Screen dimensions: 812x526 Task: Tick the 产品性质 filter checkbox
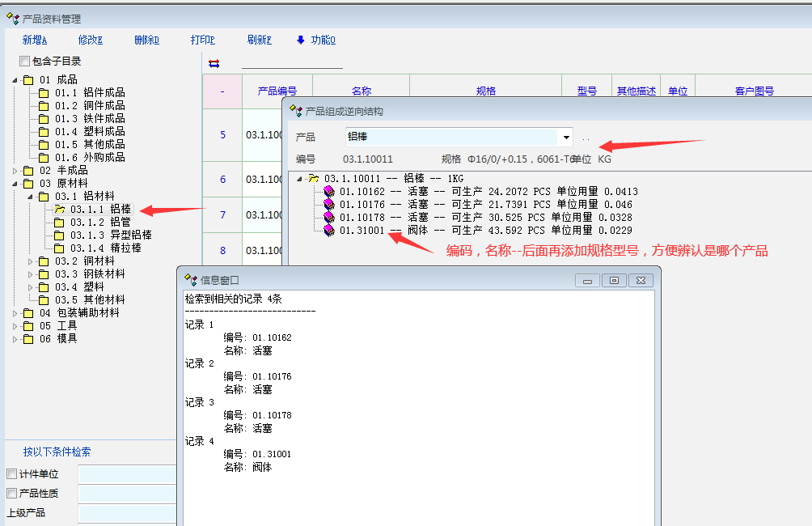click(11, 494)
